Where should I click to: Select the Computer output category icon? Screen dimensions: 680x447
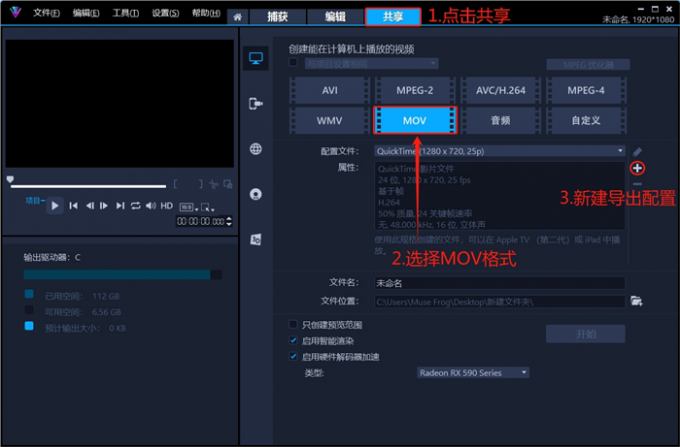pyautogui.click(x=256, y=60)
